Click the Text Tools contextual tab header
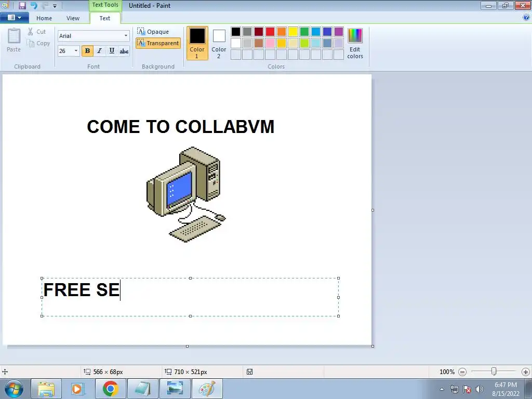 (x=105, y=5)
